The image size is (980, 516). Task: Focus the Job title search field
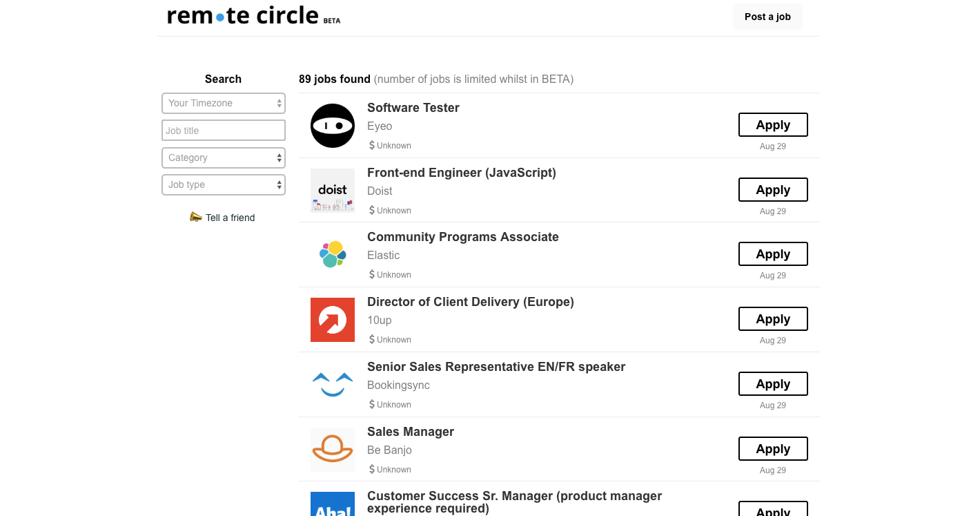224,131
